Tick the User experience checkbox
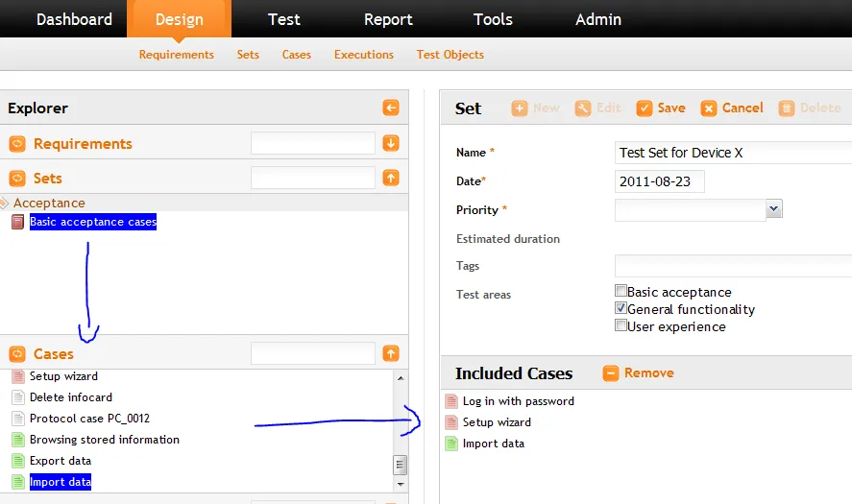This screenshot has width=852, height=504. click(x=621, y=326)
